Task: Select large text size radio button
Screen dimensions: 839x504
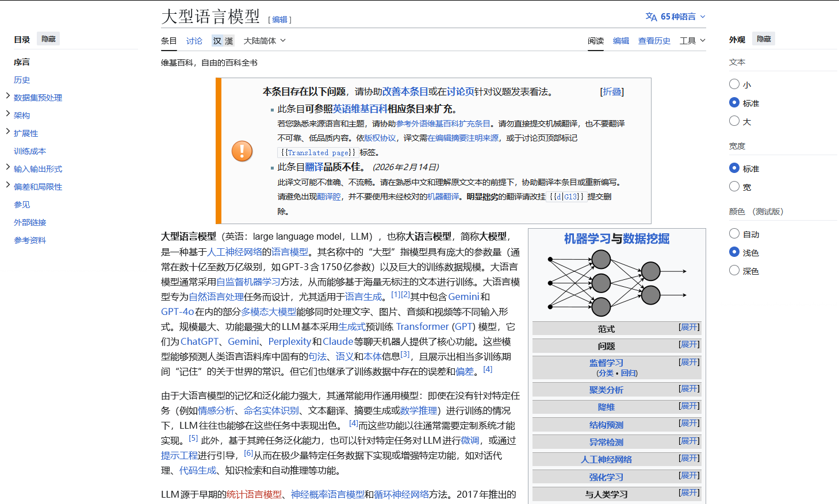Action: (x=734, y=121)
